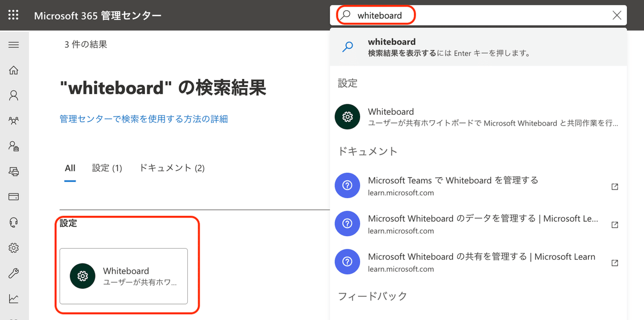Click the フィードバック section heading

click(x=372, y=296)
